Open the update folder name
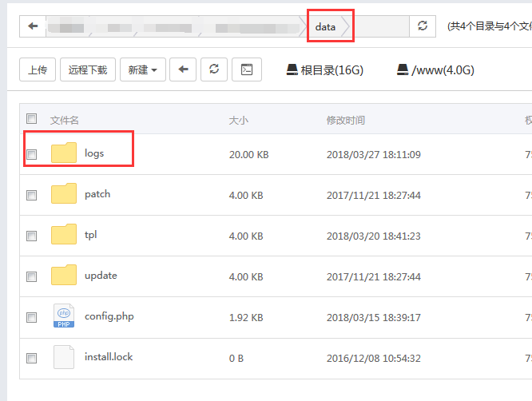532x401 pixels. tap(101, 276)
